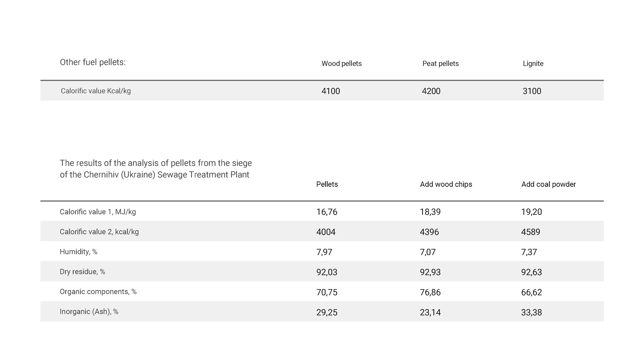Screen dimensions: 644x362
Task: Click the Organic components, % label
Action: pyautogui.click(x=98, y=292)
